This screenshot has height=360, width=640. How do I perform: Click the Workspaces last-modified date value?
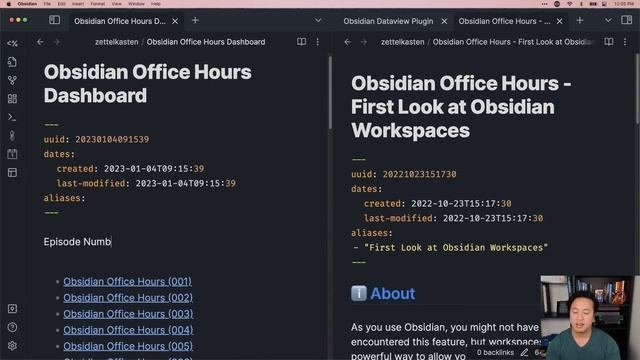pos(493,218)
